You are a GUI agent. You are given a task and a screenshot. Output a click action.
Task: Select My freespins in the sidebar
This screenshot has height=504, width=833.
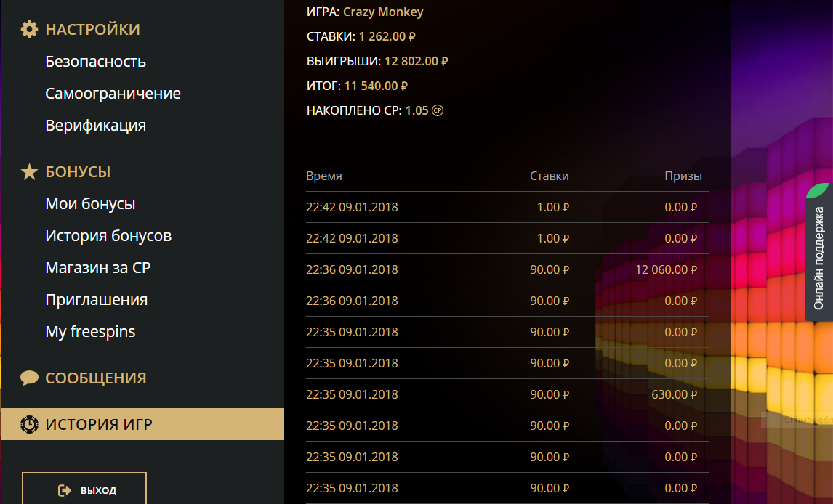(x=90, y=332)
